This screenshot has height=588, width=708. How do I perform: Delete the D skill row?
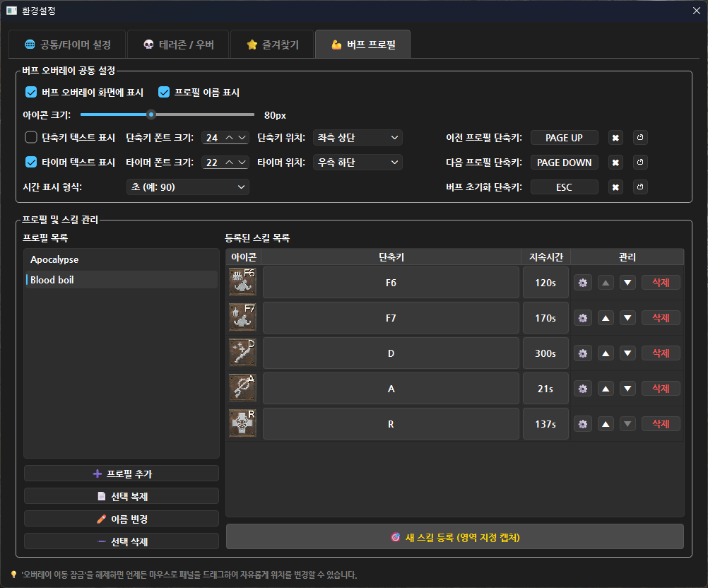point(661,353)
